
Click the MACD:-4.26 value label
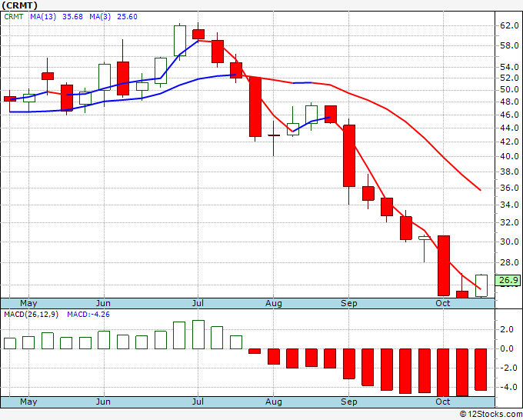point(88,315)
